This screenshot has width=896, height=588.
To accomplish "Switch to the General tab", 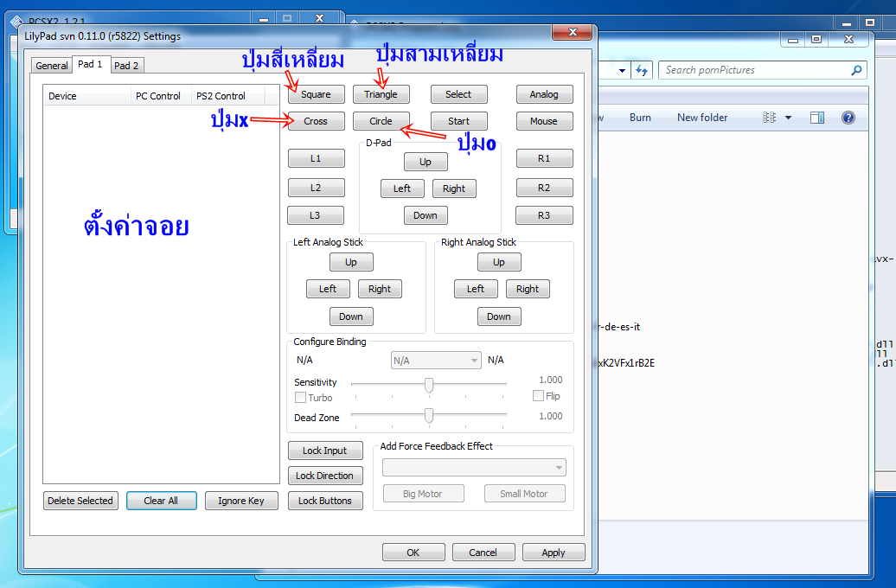I will [51, 66].
